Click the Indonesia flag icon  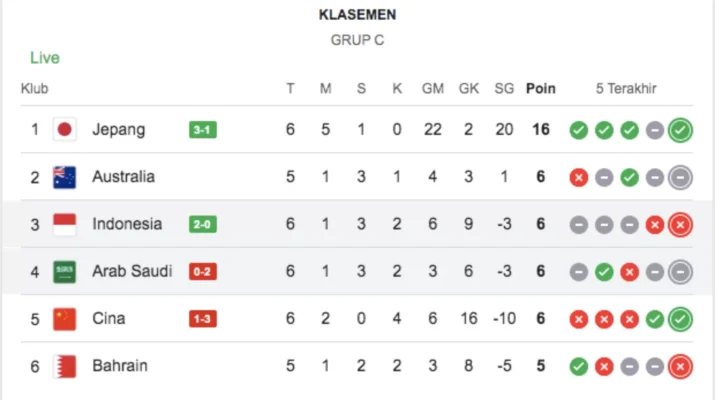tap(65, 224)
